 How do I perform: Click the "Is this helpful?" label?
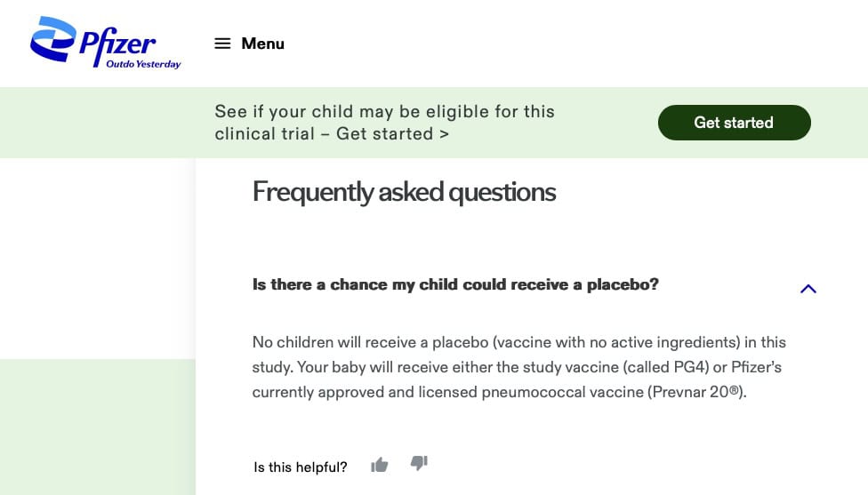point(300,467)
